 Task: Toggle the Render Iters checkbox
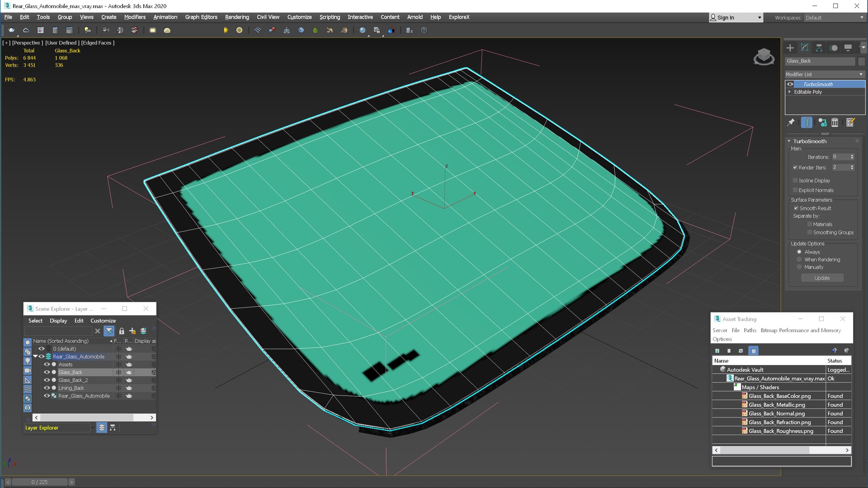pyautogui.click(x=795, y=167)
